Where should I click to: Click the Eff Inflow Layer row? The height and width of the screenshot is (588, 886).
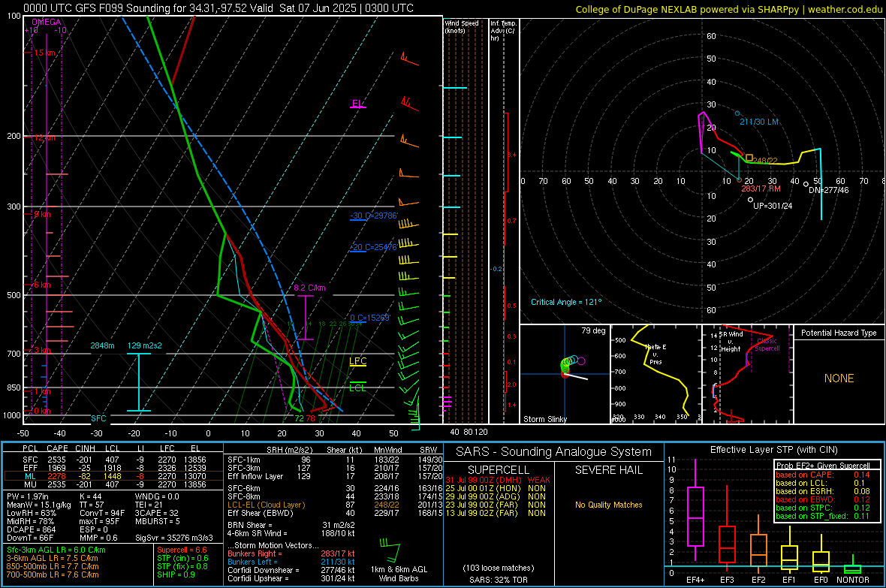tap(335, 476)
